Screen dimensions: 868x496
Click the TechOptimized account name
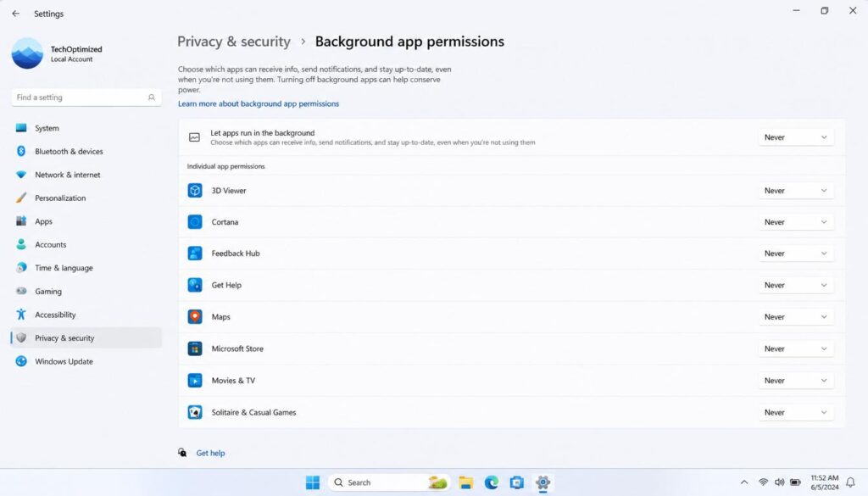click(x=76, y=49)
